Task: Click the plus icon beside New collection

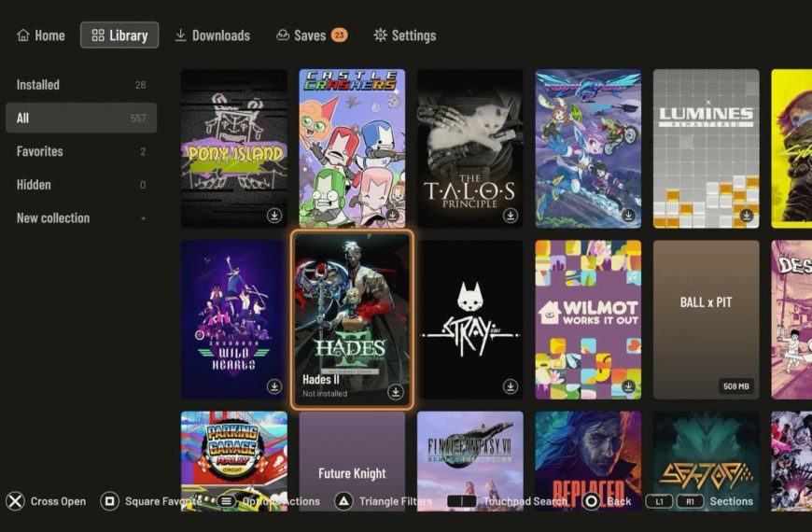Action: pyautogui.click(x=143, y=218)
